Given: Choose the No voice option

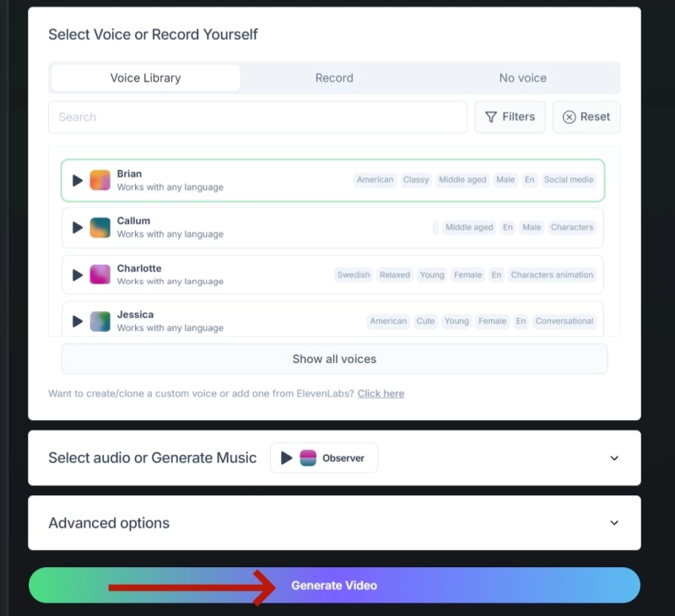Looking at the screenshot, I should click(x=523, y=78).
